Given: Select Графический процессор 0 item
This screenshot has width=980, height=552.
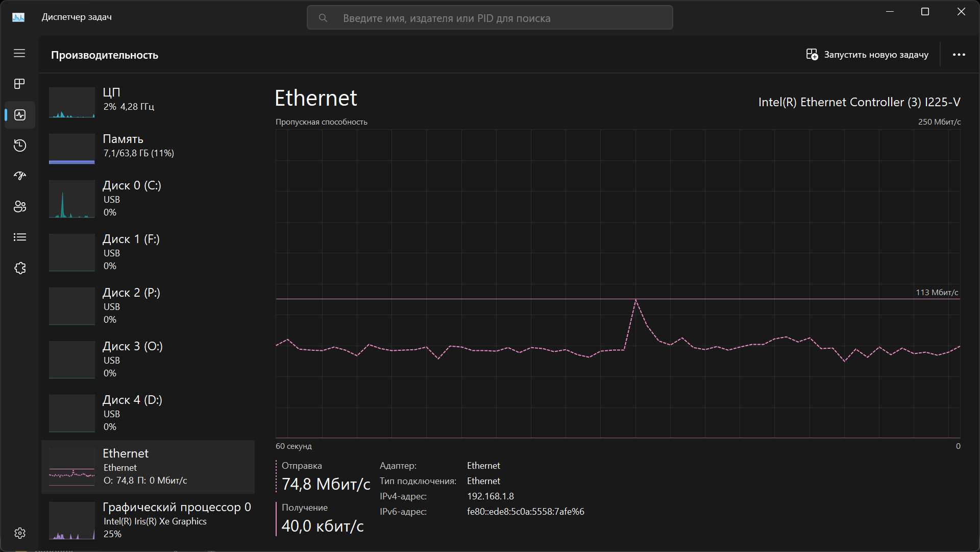Looking at the screenshot, I should [148, 520].
